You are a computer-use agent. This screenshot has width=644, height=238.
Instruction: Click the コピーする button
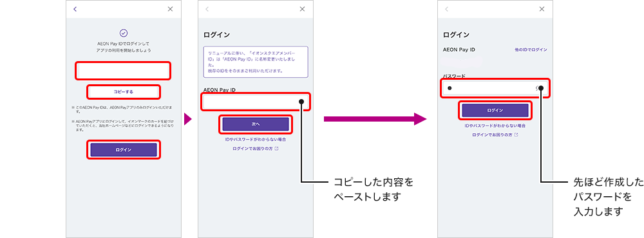coord(123,92)
